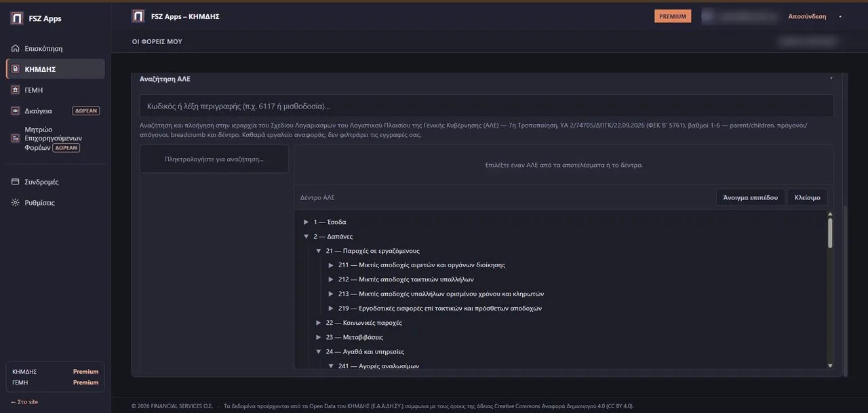
Task: Click the FSZ Apps – ΚΗΜΔΗΣ header logo
Action: (138, 16)
